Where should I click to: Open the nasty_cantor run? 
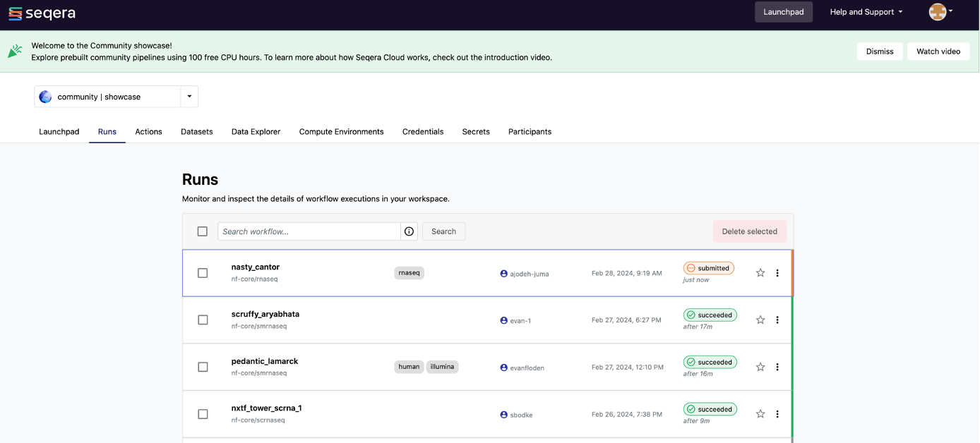pyautogui.click(x=256, y=267)
